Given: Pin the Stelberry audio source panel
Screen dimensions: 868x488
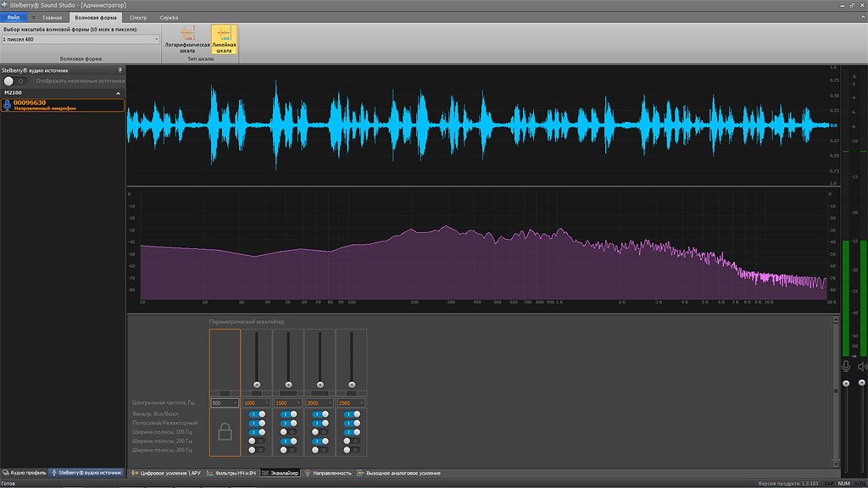Looking at the screenshot, I should pos(120,69).
